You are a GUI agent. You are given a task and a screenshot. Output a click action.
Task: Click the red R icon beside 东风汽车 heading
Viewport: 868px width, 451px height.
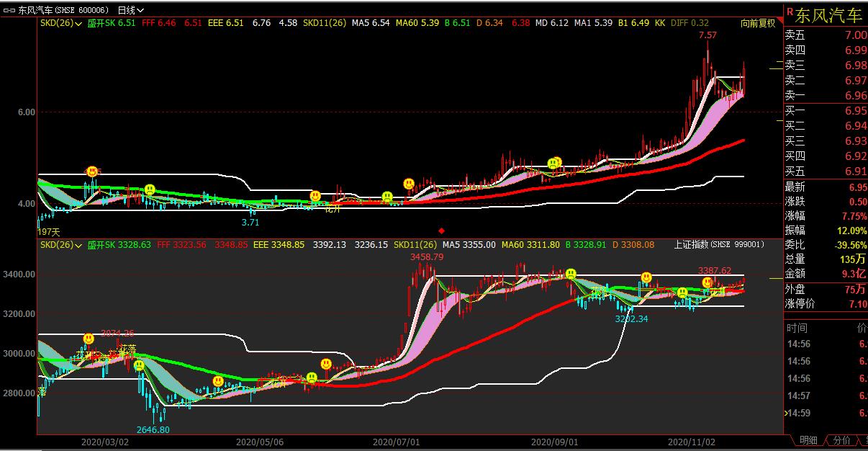point(790,12)
